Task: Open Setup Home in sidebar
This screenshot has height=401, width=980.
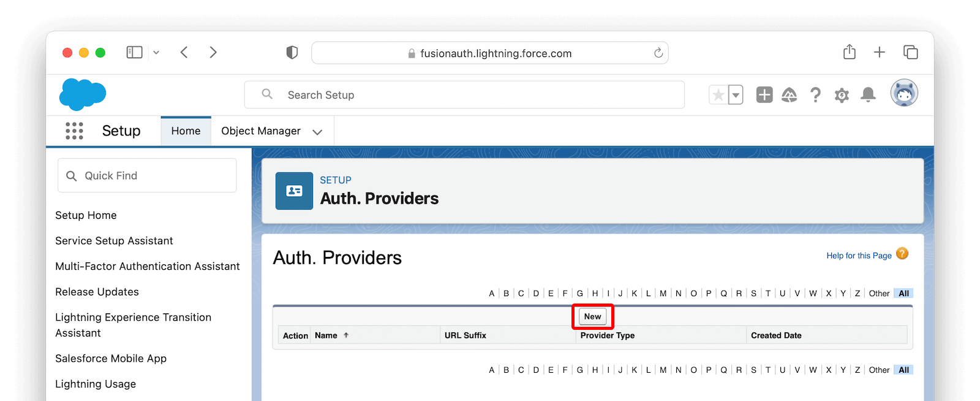Action: click(x=86, y=215)
